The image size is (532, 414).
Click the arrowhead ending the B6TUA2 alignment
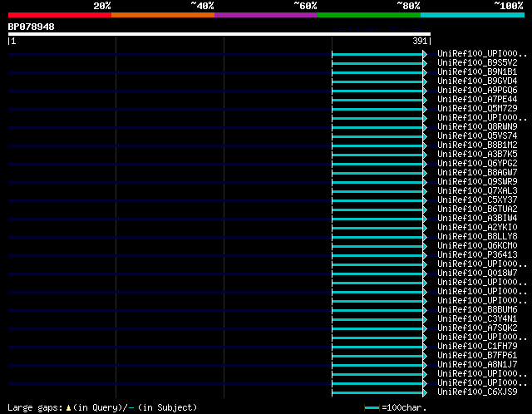(x=425, y=210)
